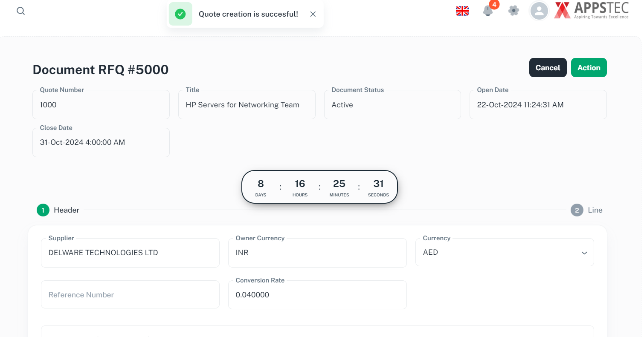This screenshot has width=644, height=337.
Task: Open the notifications bell icon
Action: pyautogui.click(x=488, y=11)
